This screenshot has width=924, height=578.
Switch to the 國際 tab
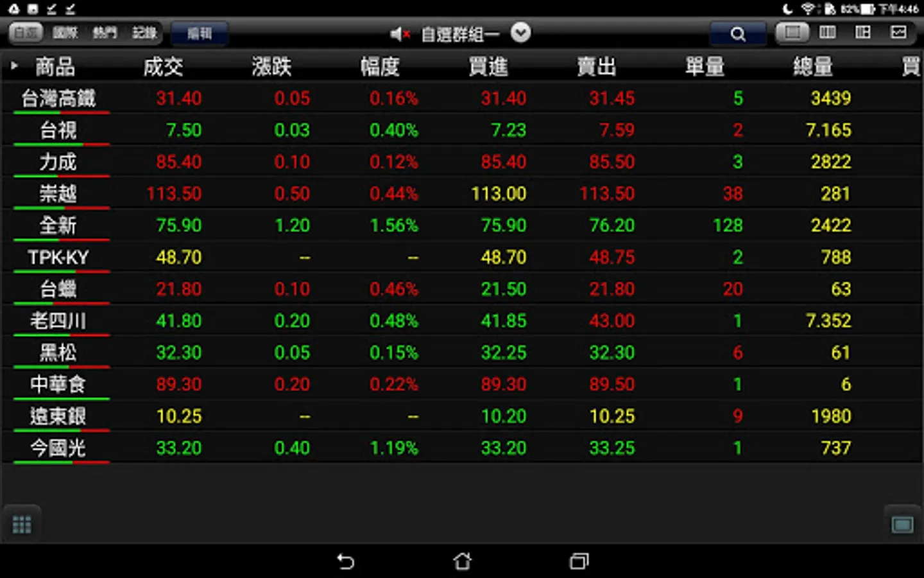coord(65,33)
